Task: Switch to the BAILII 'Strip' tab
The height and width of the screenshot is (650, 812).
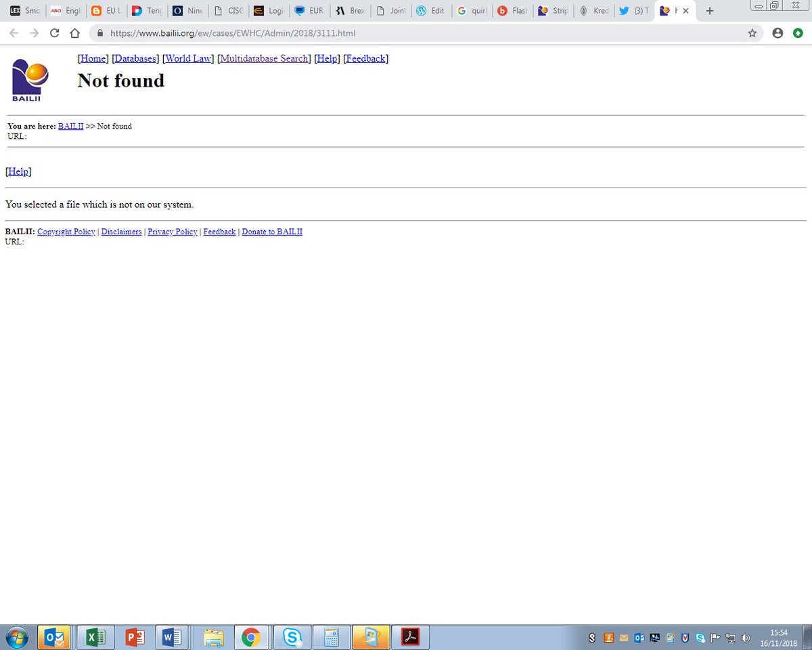Action: [553, 11]
